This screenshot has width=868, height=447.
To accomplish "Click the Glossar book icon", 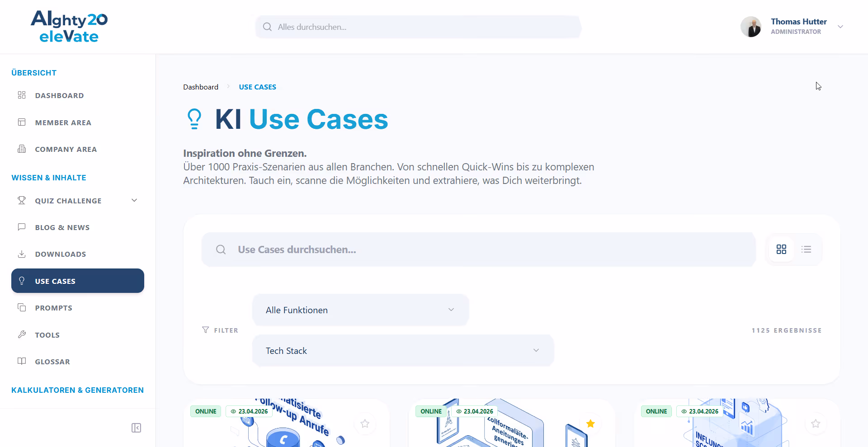I will tap(22, 361).
